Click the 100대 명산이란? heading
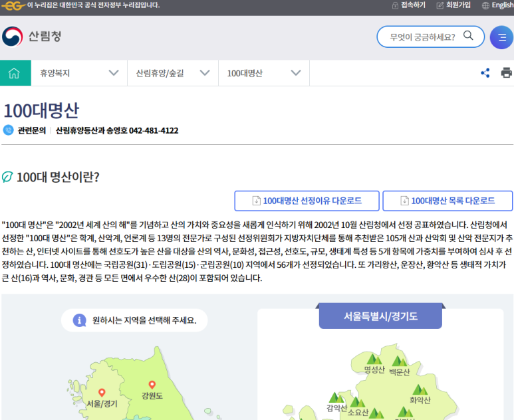The image size is (514, 420). click(x=58, y=177)
